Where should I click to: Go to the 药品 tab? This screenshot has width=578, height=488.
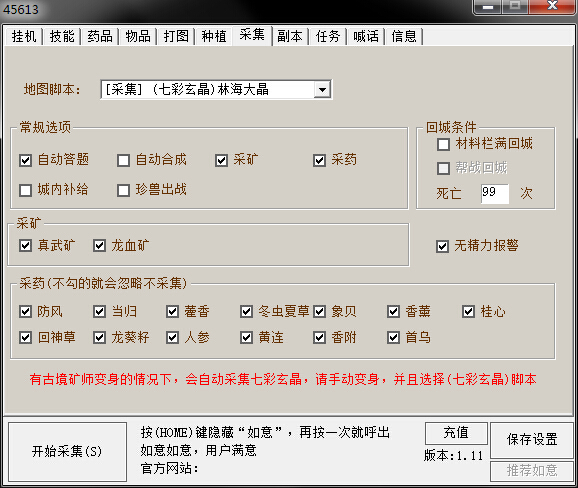(100, 36)
